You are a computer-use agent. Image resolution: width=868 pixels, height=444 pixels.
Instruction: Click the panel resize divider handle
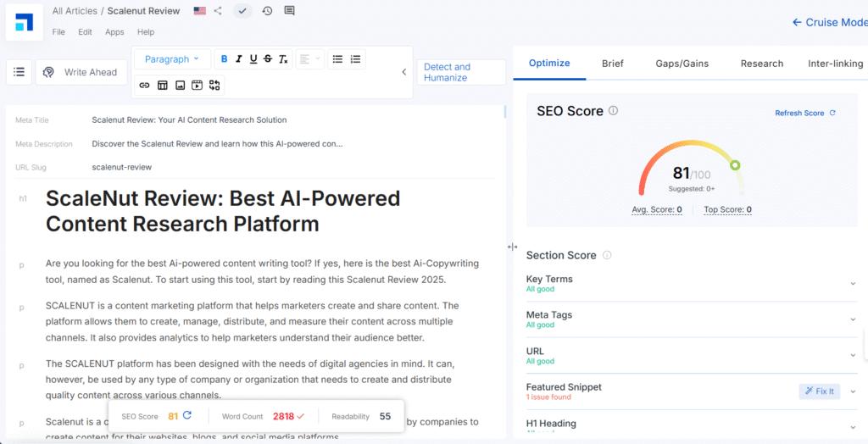[512, 247]
